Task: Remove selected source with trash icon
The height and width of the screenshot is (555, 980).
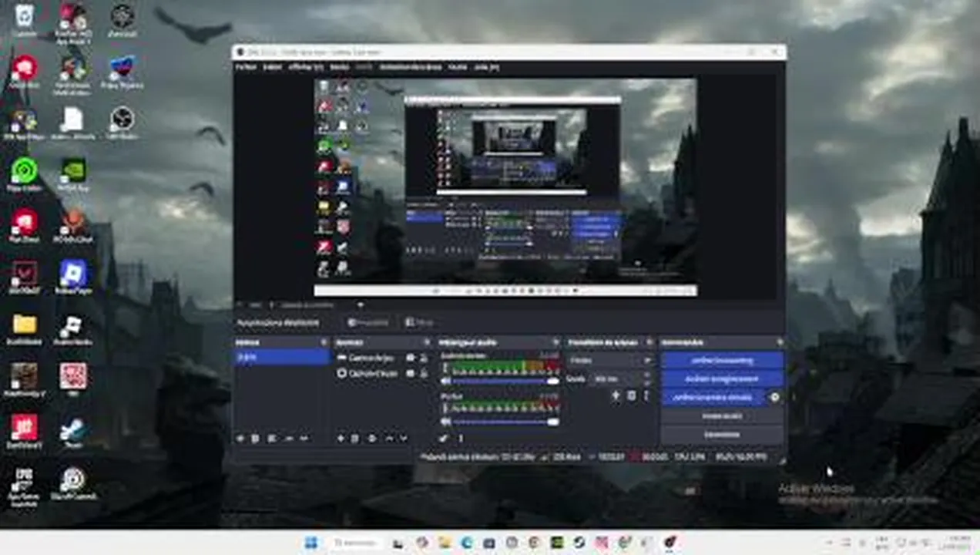Action: tap(355, 439)
